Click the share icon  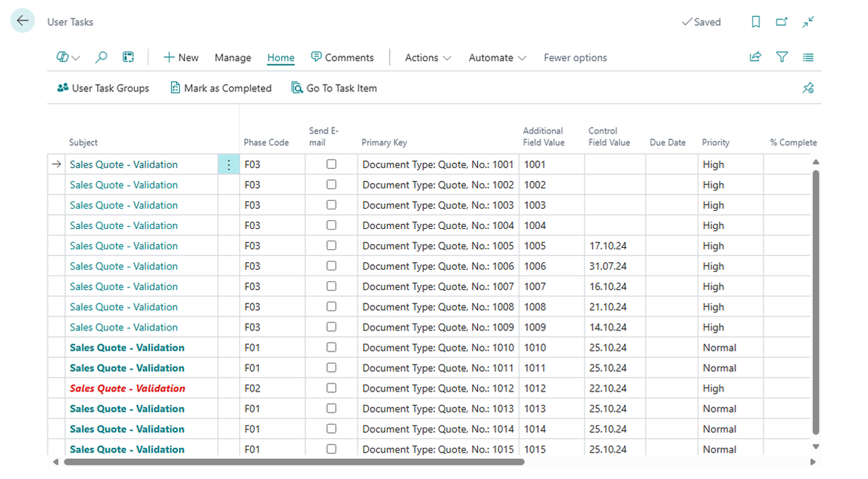(x=755, y=58)
